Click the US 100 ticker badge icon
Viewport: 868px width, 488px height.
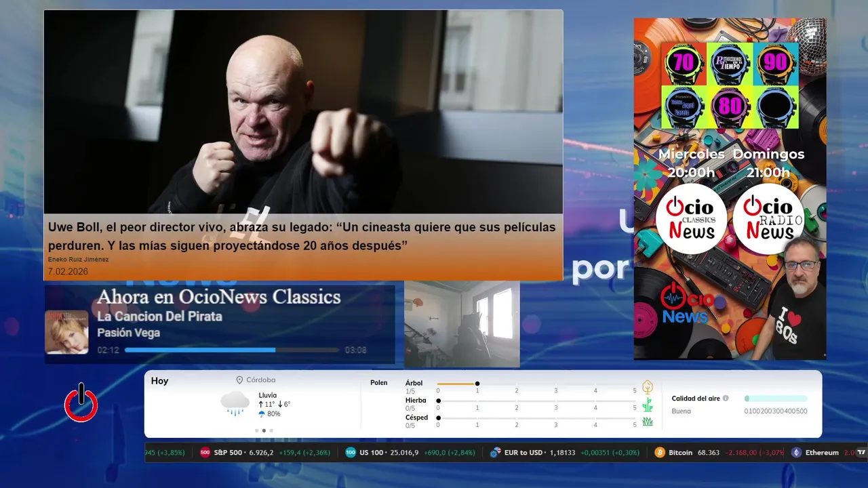click(351, 452)
